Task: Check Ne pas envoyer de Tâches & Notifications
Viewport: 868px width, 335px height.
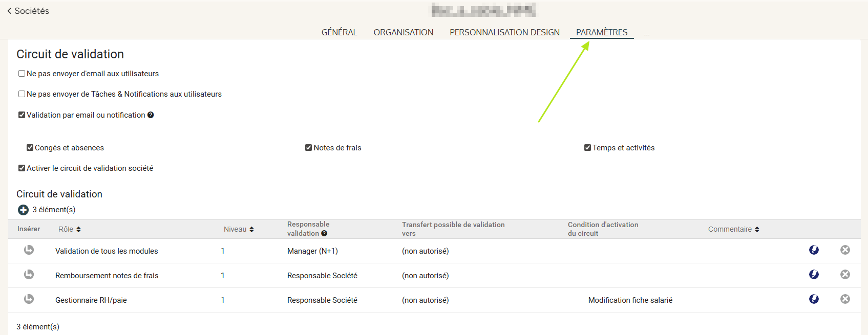Action: coord(22,94)
